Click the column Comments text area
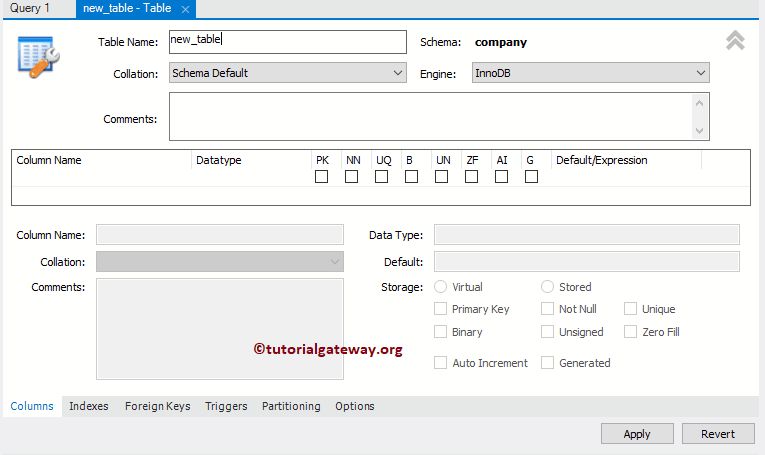 pyautogui.click(x=220, y=329)
